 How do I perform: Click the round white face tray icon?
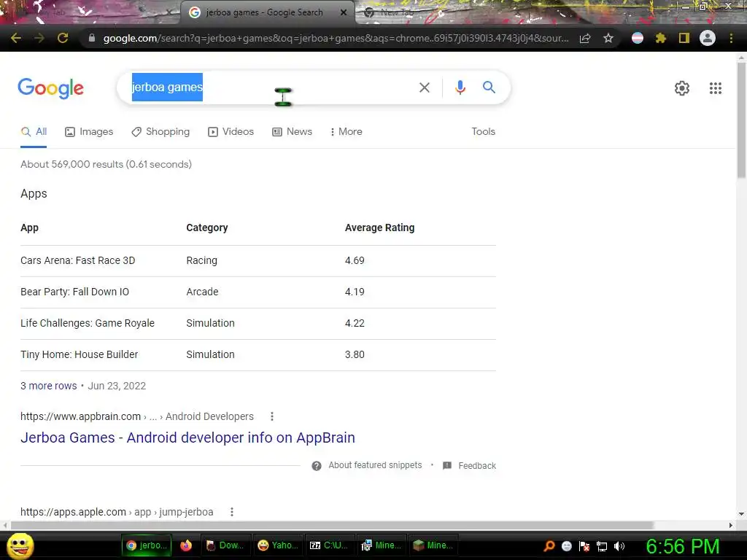(x=566, y=546)
